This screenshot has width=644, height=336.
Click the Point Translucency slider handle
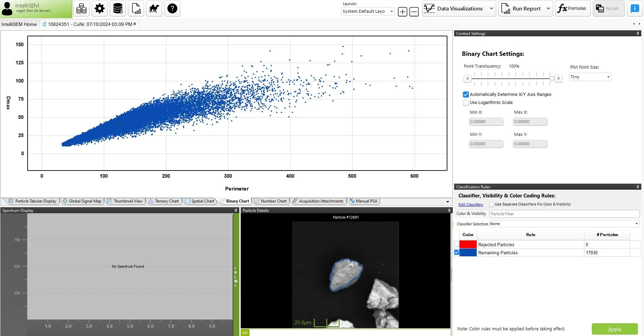[x=551, y=78]
